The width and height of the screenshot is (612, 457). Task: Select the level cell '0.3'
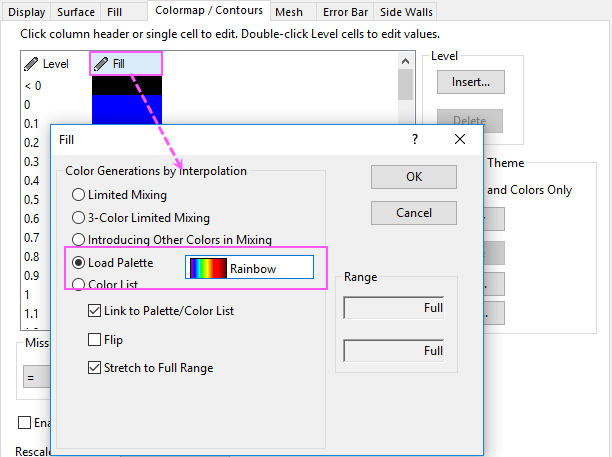31,162
